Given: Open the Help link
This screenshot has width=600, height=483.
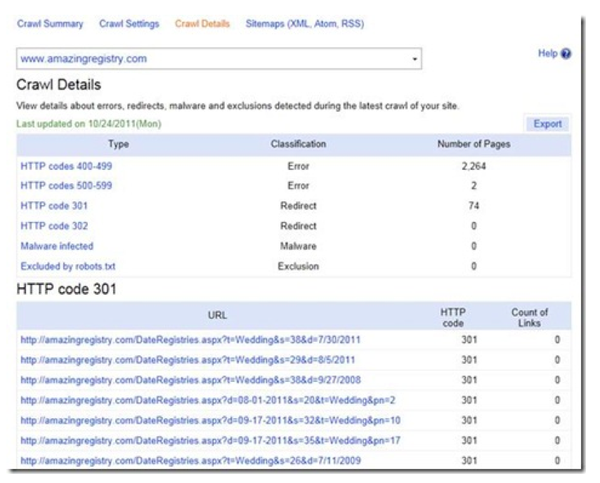Looking at the screenshot, I should (548, 54).
